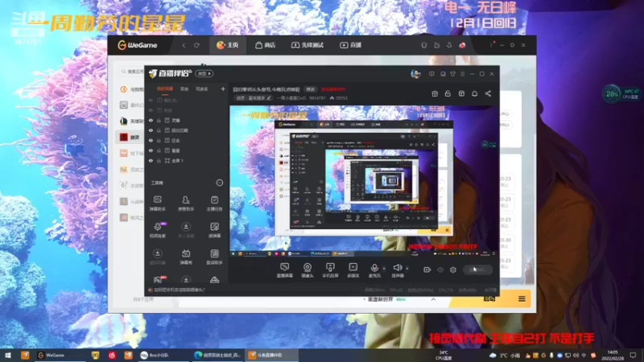Open the 歌词助手 tool icon

click(214, 257)
